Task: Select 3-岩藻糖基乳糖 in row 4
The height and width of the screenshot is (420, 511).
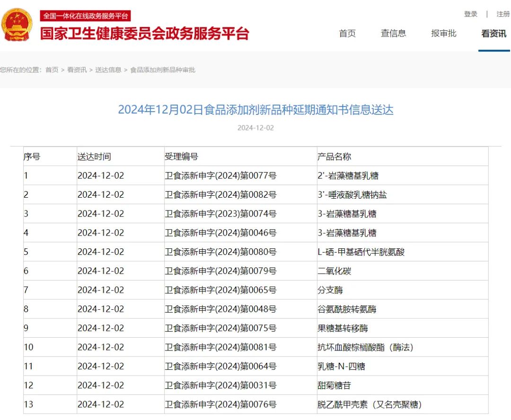Action: click(x=347, y=233)
